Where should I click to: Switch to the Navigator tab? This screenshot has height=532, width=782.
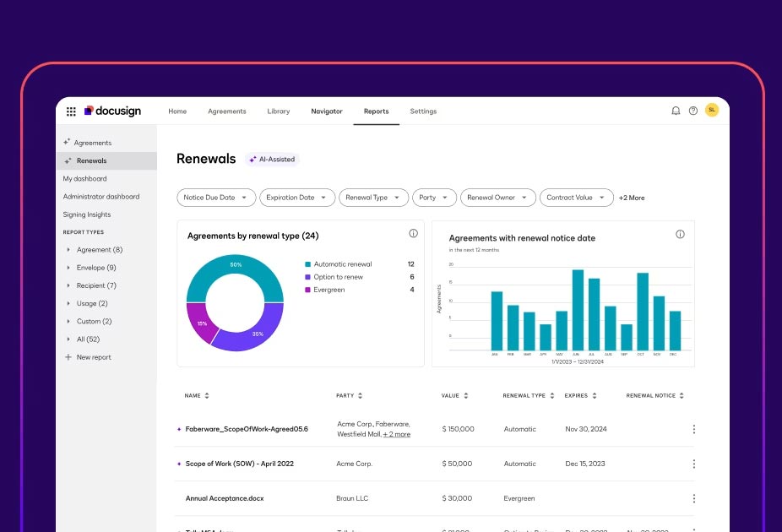tap(326, 111)
